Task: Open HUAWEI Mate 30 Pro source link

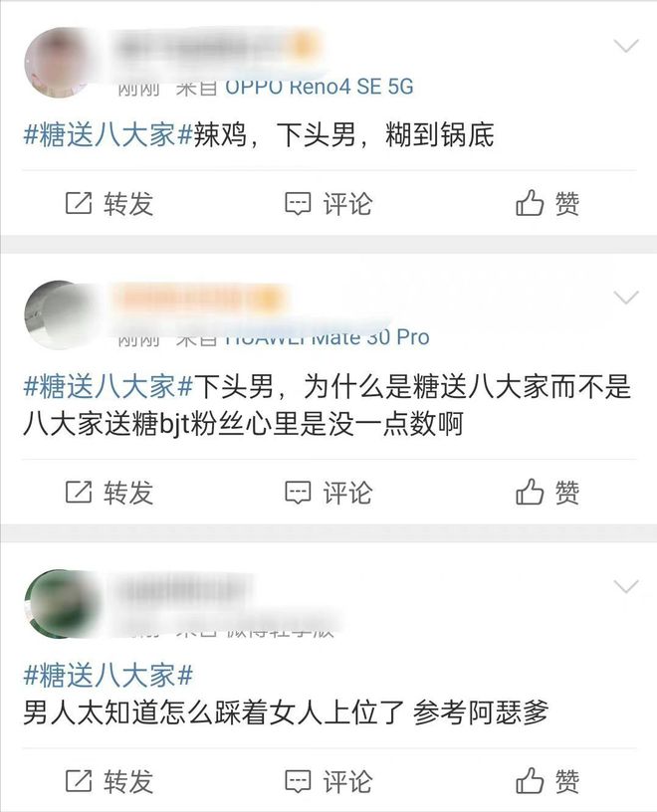Action: (328, 337)
